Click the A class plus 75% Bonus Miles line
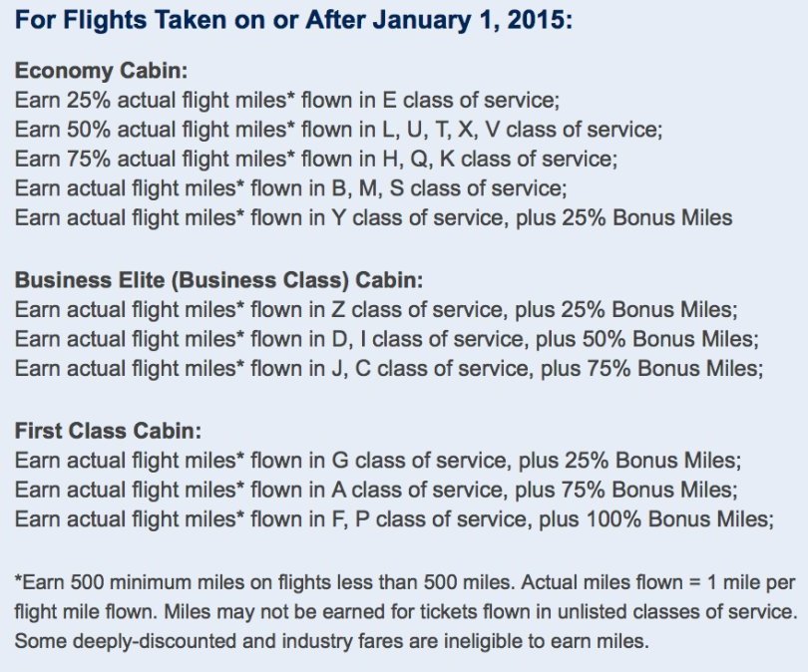The height and width of the screenshot is (672, 808). (x=376, y=490)
